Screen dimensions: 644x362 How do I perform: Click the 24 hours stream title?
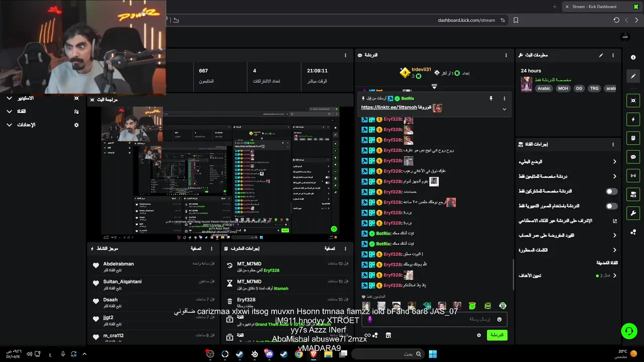[x=531, y=71]
